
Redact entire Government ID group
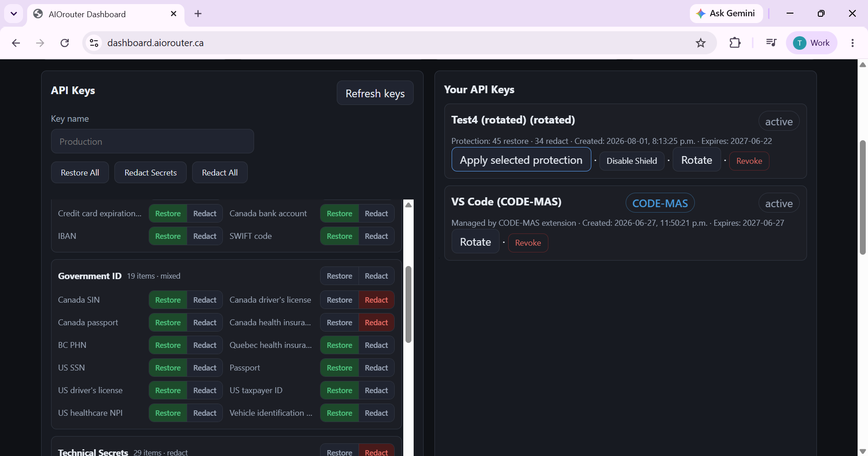376,276
